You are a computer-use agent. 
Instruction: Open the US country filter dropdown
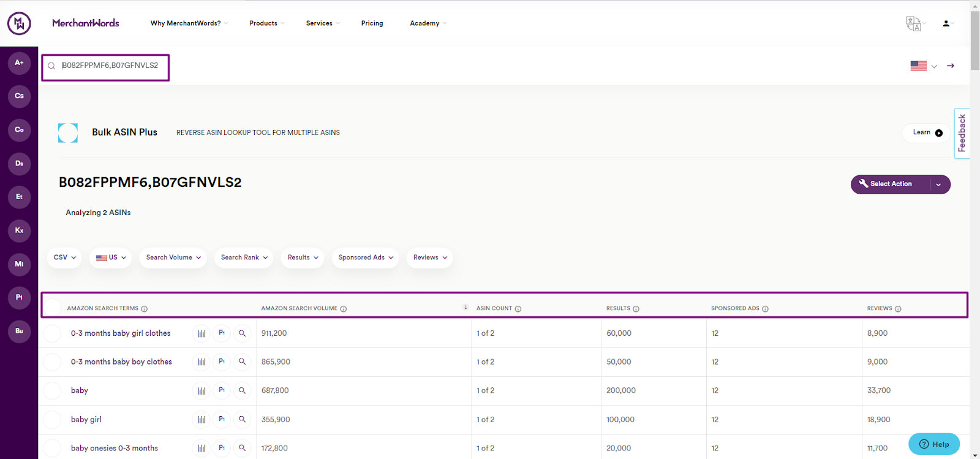pos(111,258)
